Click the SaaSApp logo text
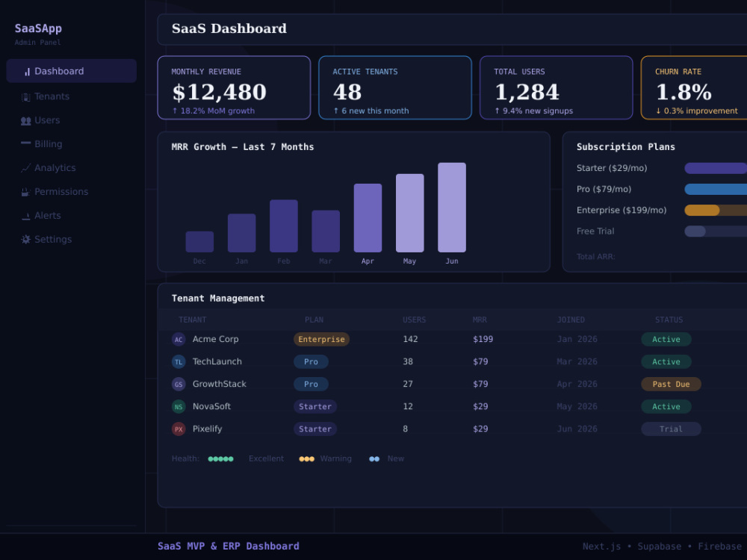This screenshot has height=560, width=747. [38, 28]
